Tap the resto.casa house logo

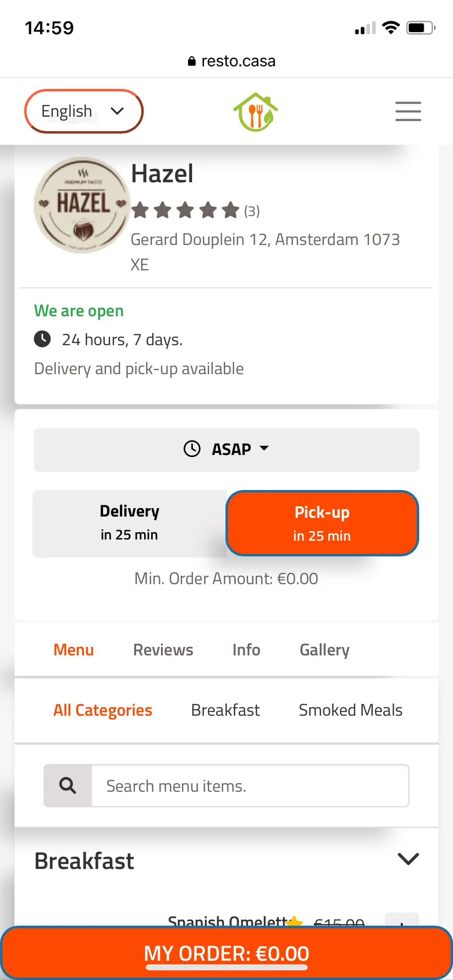[x=255, y=112]
